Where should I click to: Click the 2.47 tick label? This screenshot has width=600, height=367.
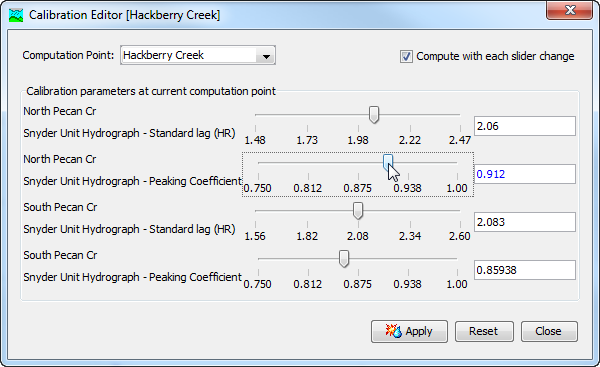click(460, 140)
